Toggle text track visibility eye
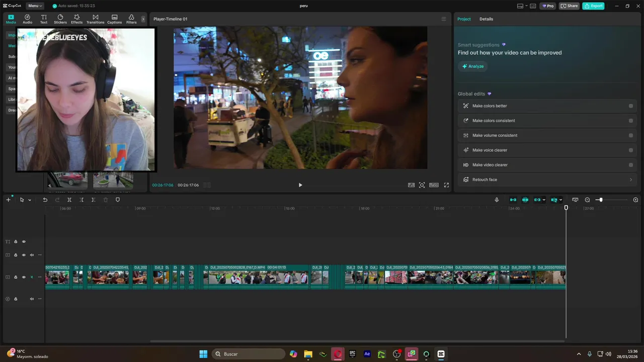This screenshot has height=362, width=644. [24, 242]
